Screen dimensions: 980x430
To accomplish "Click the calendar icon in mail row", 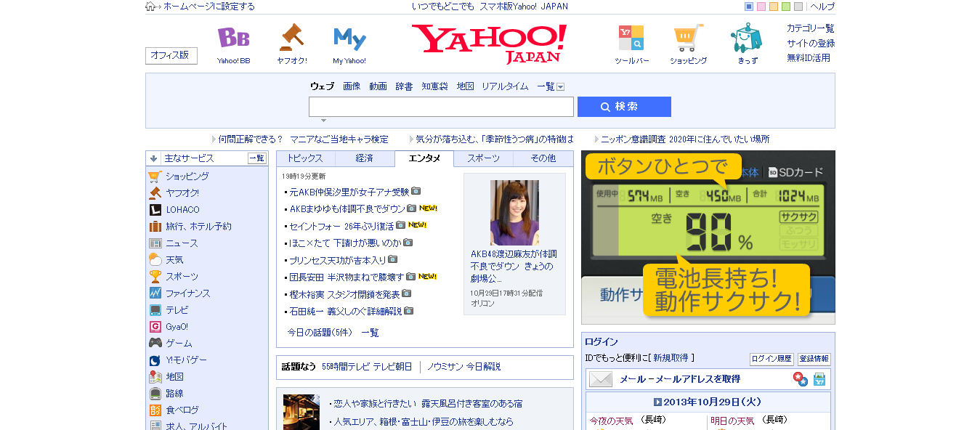I will (x=819, y=379).
